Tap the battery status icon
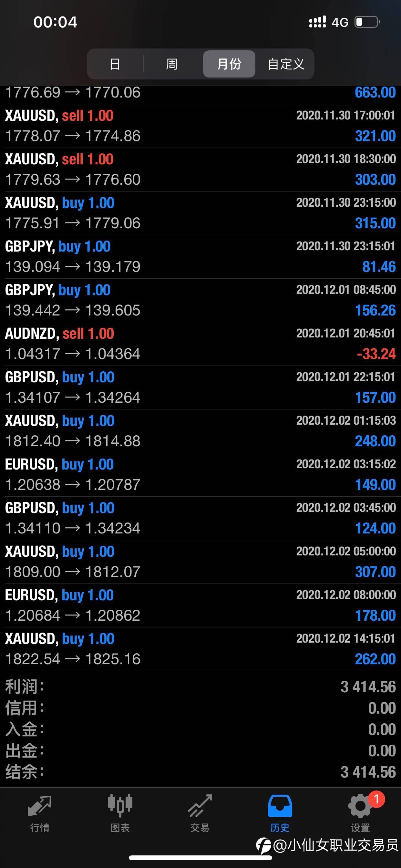Viewport: 401px width, 868px height. click(367, 22)
